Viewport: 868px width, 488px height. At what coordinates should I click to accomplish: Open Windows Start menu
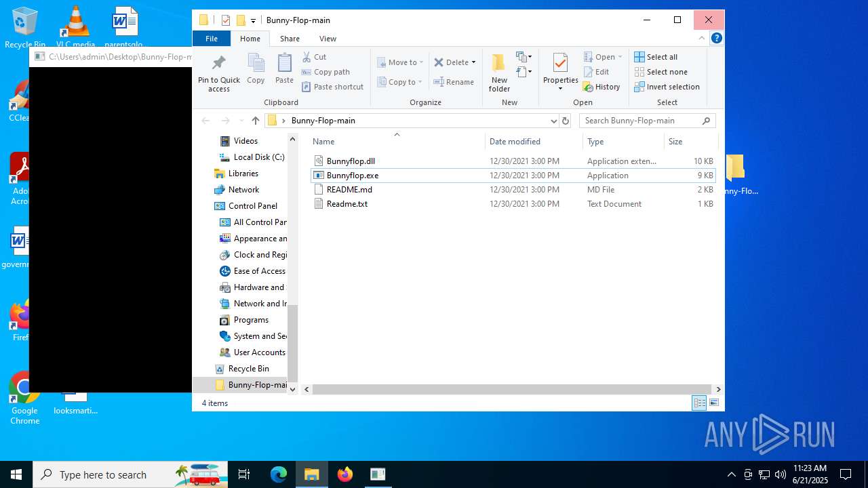tap(16, 474)
